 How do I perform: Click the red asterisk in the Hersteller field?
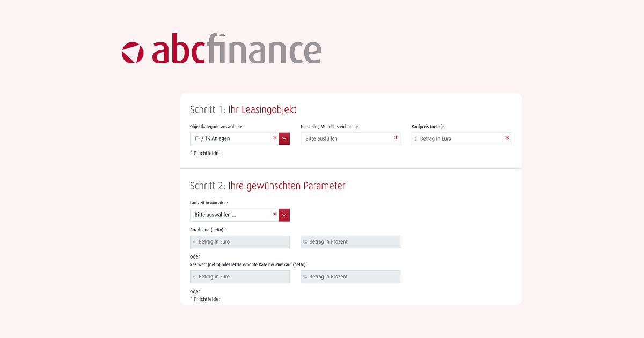coord(396,138)
